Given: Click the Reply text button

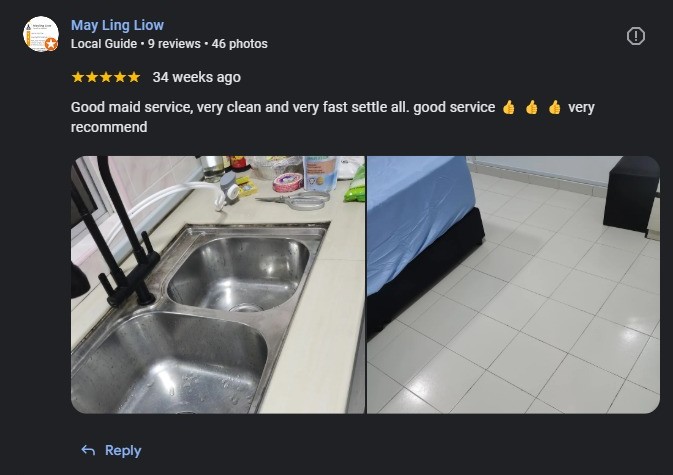Looking at the screenshot, I should (x=123, y=450).
